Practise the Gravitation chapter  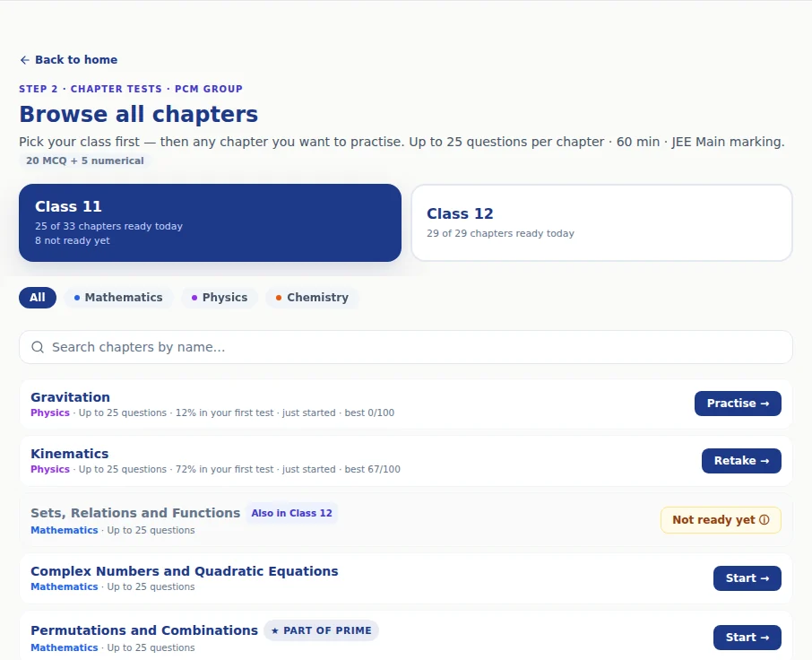click(738, 403)
